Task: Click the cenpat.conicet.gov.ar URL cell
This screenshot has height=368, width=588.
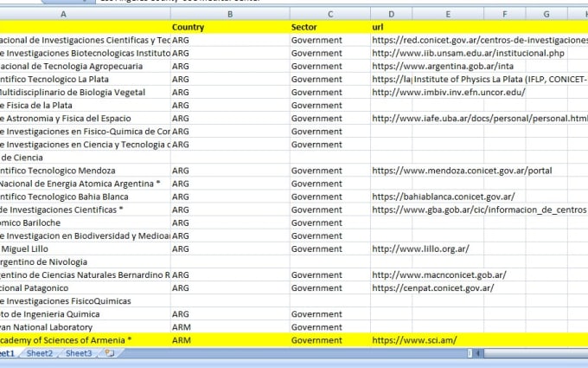Action: (x=432, y=287)
